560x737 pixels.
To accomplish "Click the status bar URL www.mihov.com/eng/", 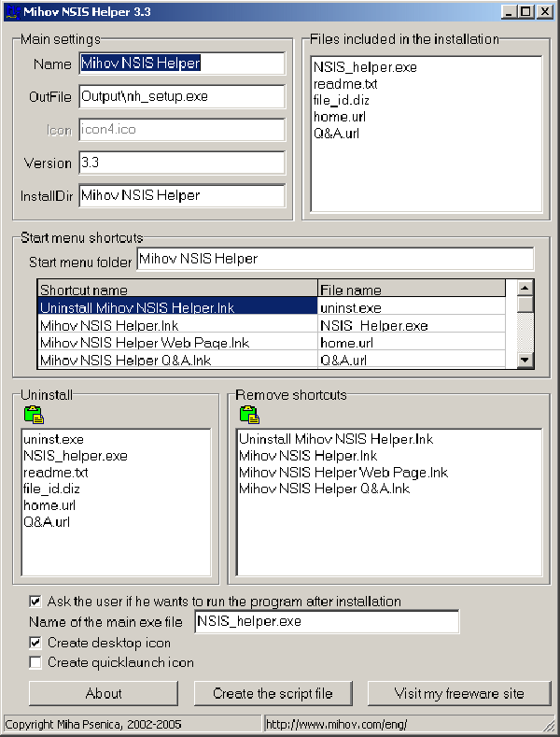I will click(x=336, y=724).
